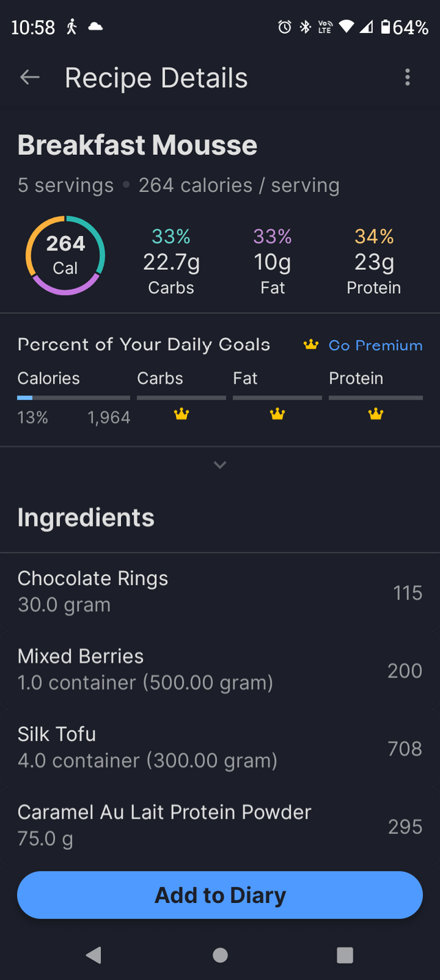The width and height of the screenshot is (440, 980).
Task: Tap the crown icon under Carbs
Action: point(181,414)
